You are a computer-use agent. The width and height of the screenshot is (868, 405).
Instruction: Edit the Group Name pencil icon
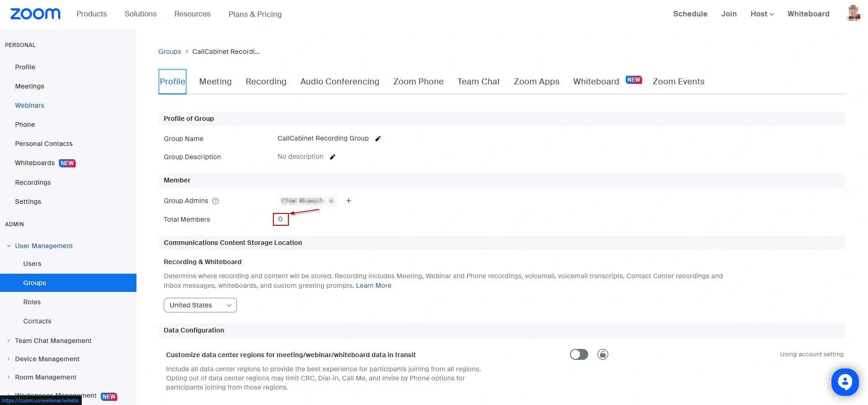(378, 139)
